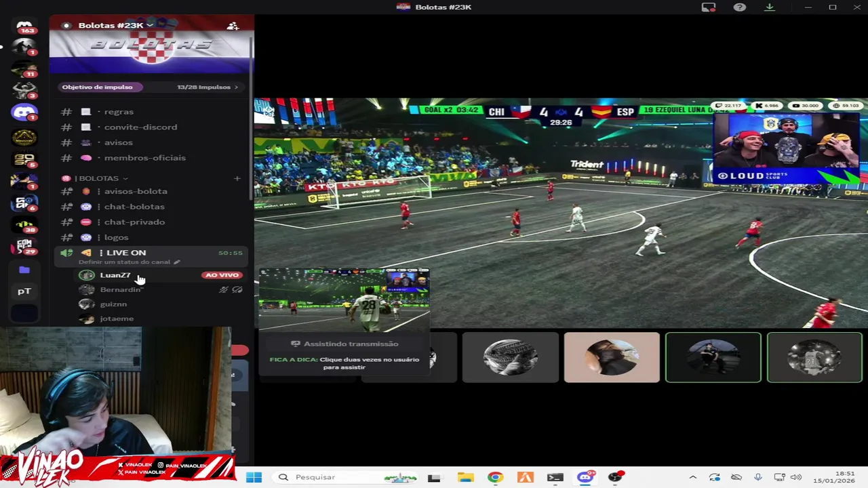Collapse the BOLOTAS channel category
Viewport: 868px width, 488px height.
99,178
